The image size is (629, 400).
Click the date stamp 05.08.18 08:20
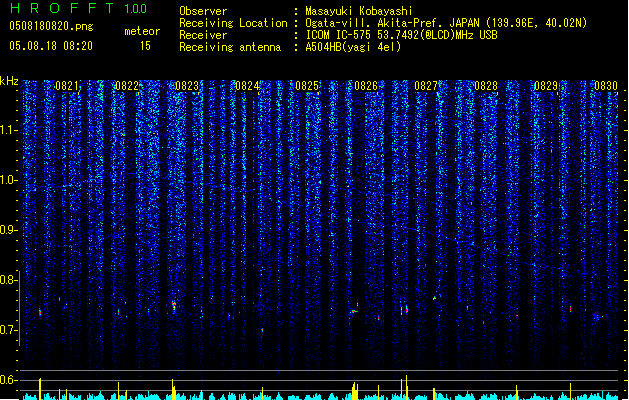tap(51, 46)
